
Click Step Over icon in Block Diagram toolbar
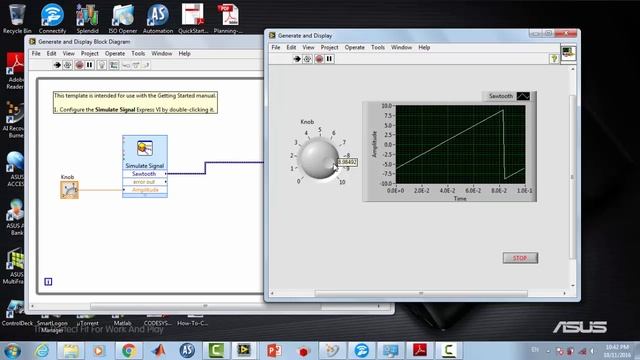pyautogui.click(x=136, y=65)
